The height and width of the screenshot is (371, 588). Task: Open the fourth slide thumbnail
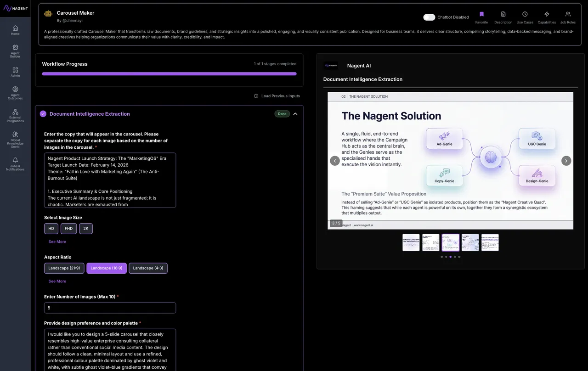coord(470,242)
